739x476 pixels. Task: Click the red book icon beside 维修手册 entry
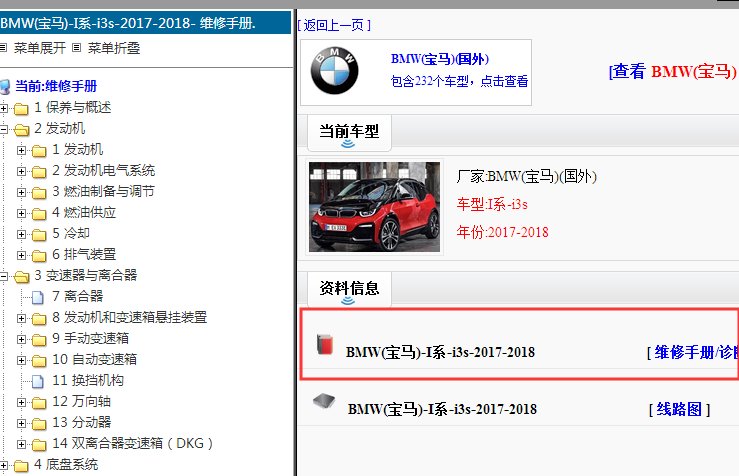coord(325,345)
